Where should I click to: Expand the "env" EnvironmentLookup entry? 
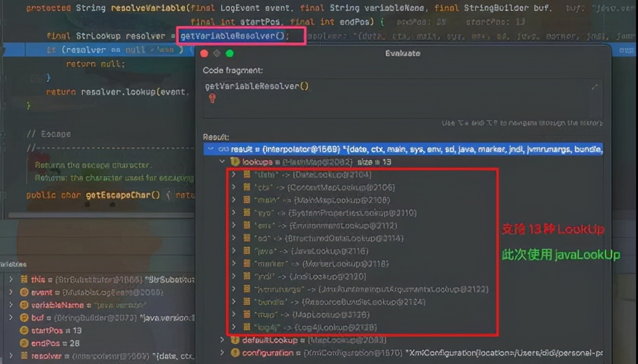click(234, 225)
